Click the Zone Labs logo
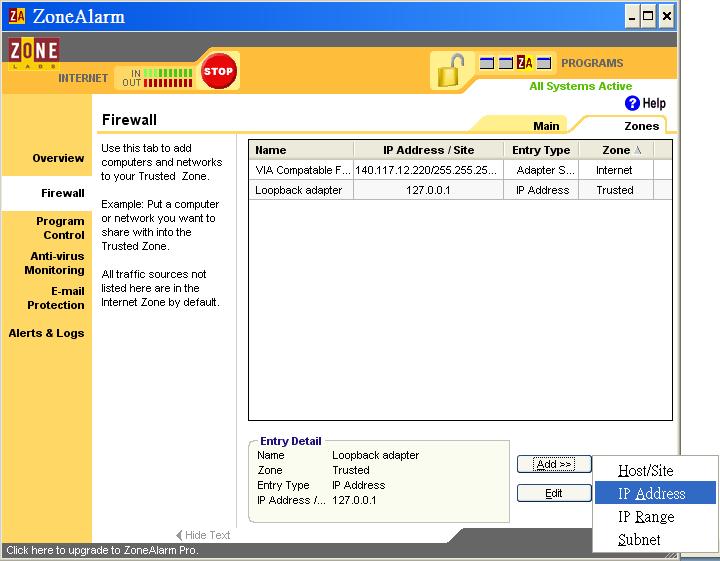Image resolution: width=720 pixels, height=561 pixels. click(34, 53)
